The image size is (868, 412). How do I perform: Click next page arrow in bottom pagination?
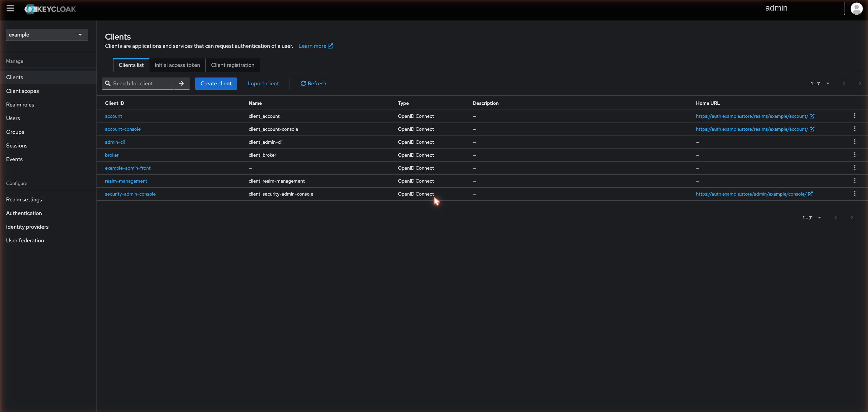click(x=852, y=218)
